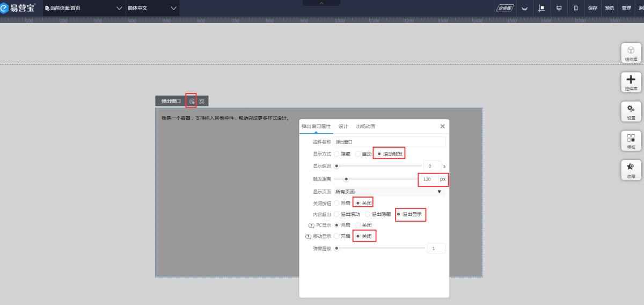Click the 弹窗层级 value field showing 1

[x=436, y=248]
